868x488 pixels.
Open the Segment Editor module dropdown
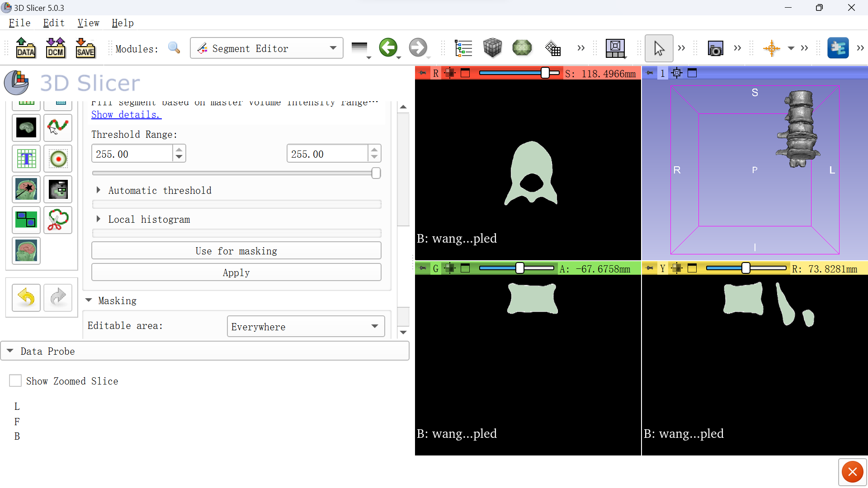(267, 48)
